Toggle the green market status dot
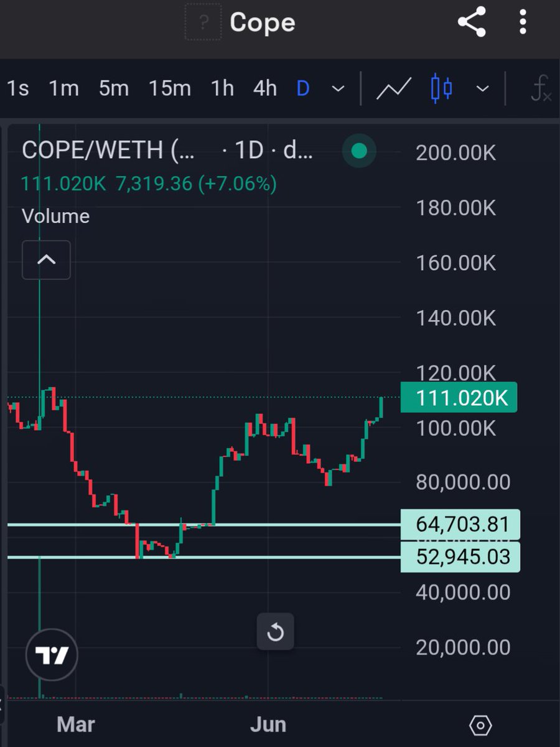Viewport: 560px width, 747px height. pyautogui.click(x=359, y=151)
